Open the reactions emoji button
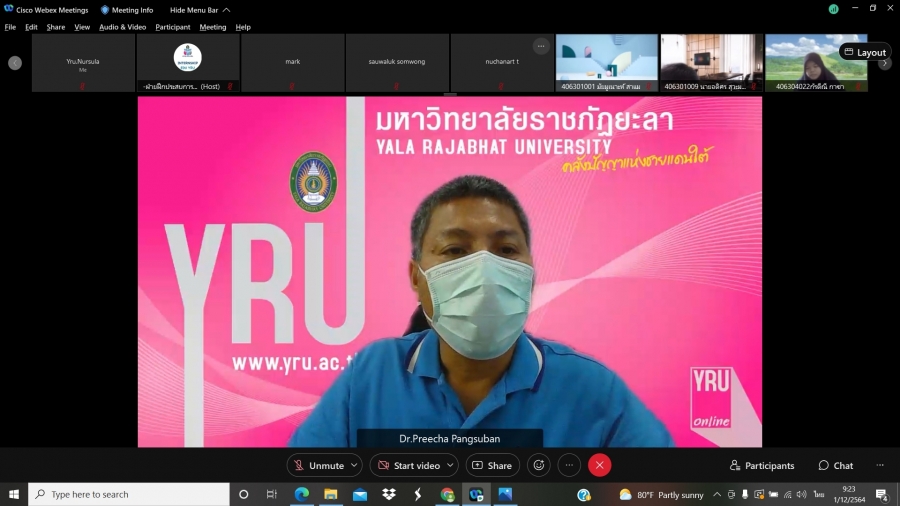The width and height of the screenshot is (900, 506). click(539, 465)
